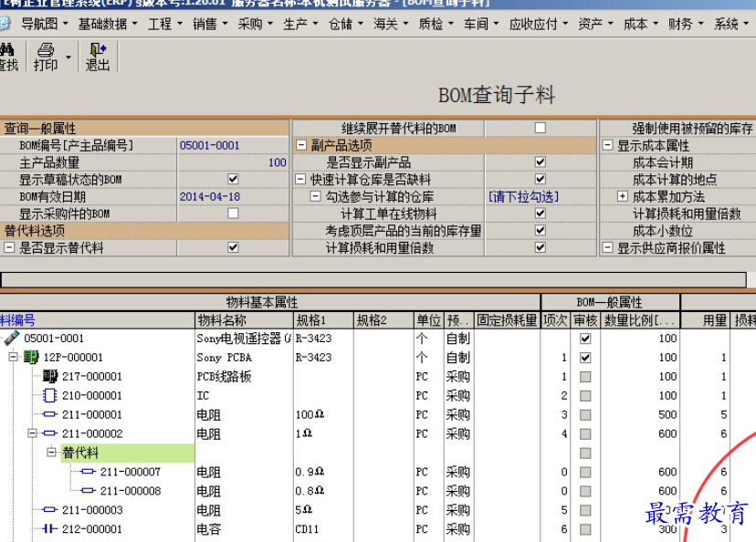Open the 仓储 menu

tap(346, 24)
